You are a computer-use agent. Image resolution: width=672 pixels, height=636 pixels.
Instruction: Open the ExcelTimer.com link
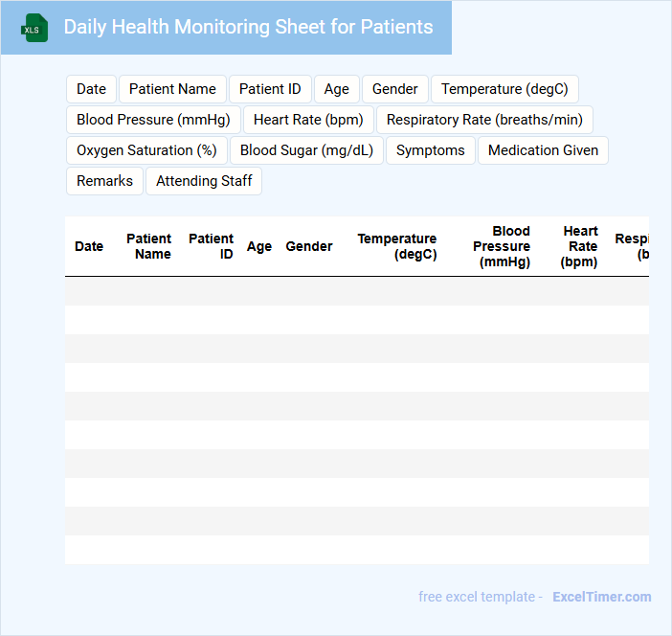[601, 597]
